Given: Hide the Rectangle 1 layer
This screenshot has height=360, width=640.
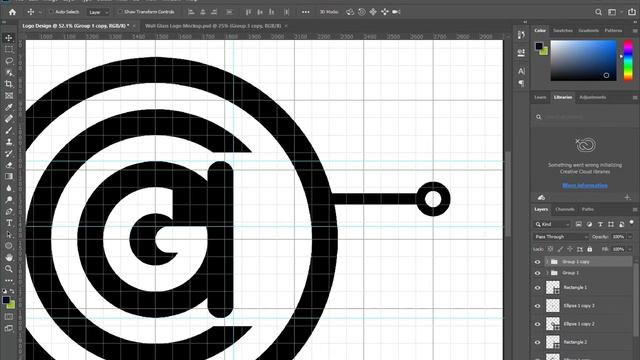Looking at the screenshot, I should [537, 288].
